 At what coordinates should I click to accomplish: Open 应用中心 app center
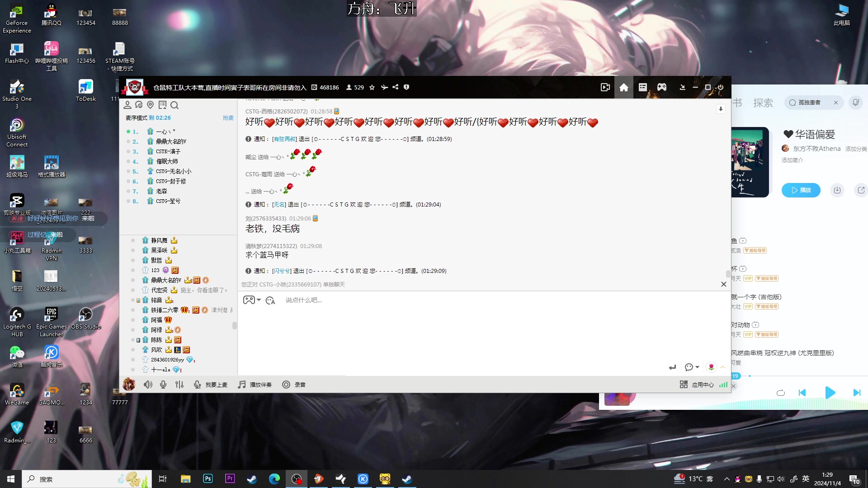pyautogui.click(x=697, y=385)
